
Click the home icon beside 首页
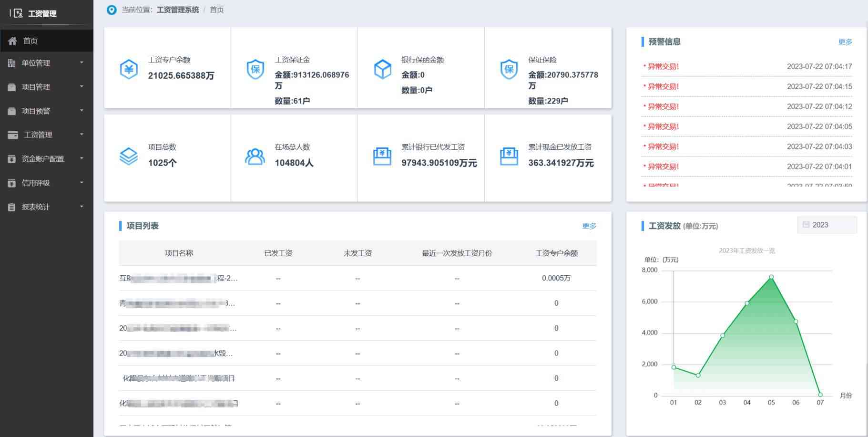12,41
